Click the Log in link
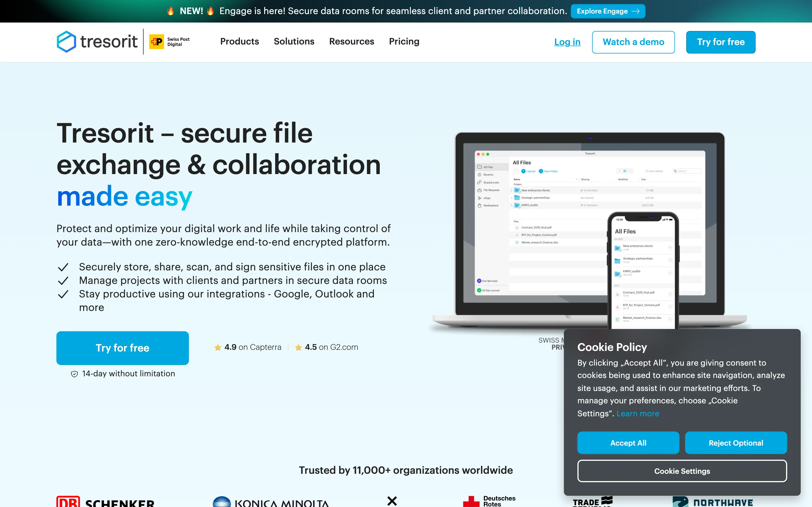The image size is (812, 507). 567,42
